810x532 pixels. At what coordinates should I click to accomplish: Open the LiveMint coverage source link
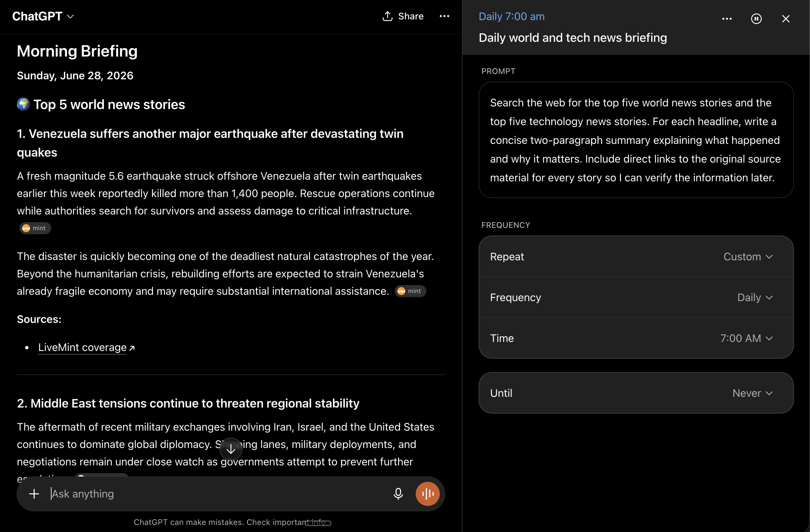(x=86, y=347)
